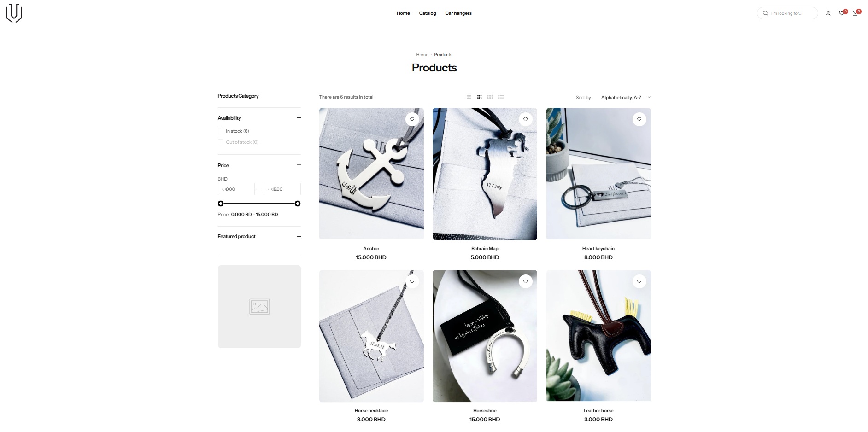
Task: Switch to four-column grid view
Action: (490, 97)
